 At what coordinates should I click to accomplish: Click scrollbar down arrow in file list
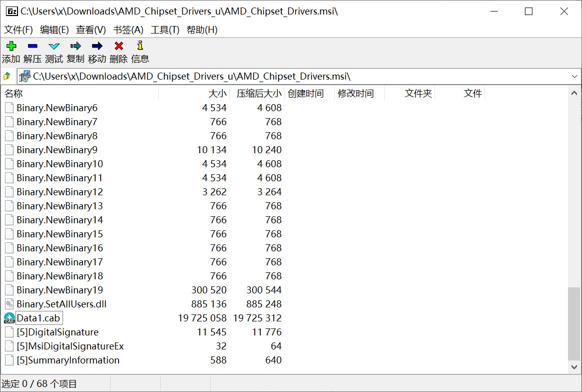[574, 367]
